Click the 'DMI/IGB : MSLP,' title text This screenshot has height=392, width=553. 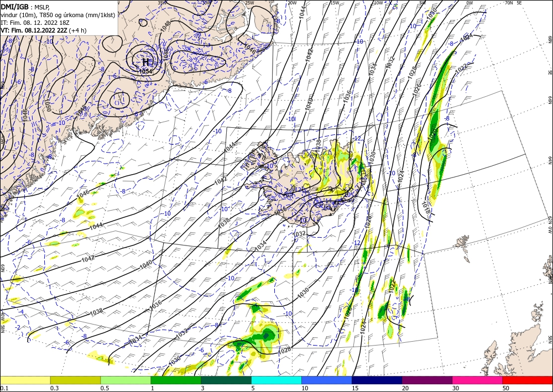pyautogui.click(x=25, y=6)
